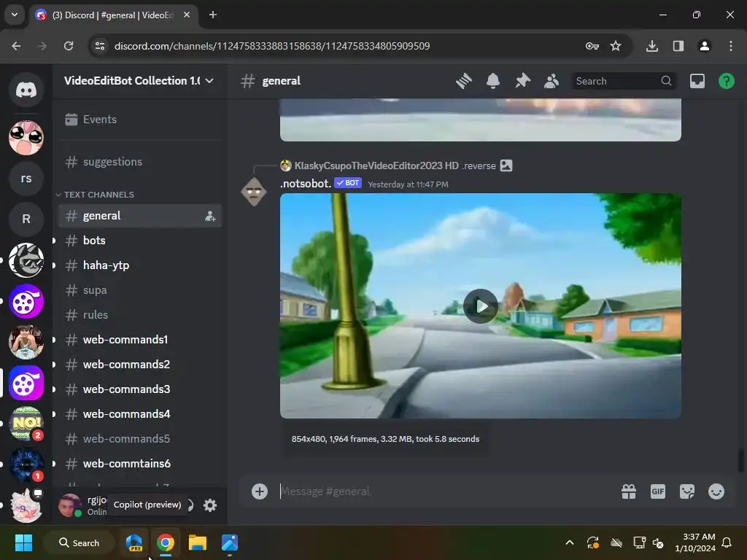Toggle the member list icon
The width and height of the screenshot is (747, 560).
pos(551,81)
